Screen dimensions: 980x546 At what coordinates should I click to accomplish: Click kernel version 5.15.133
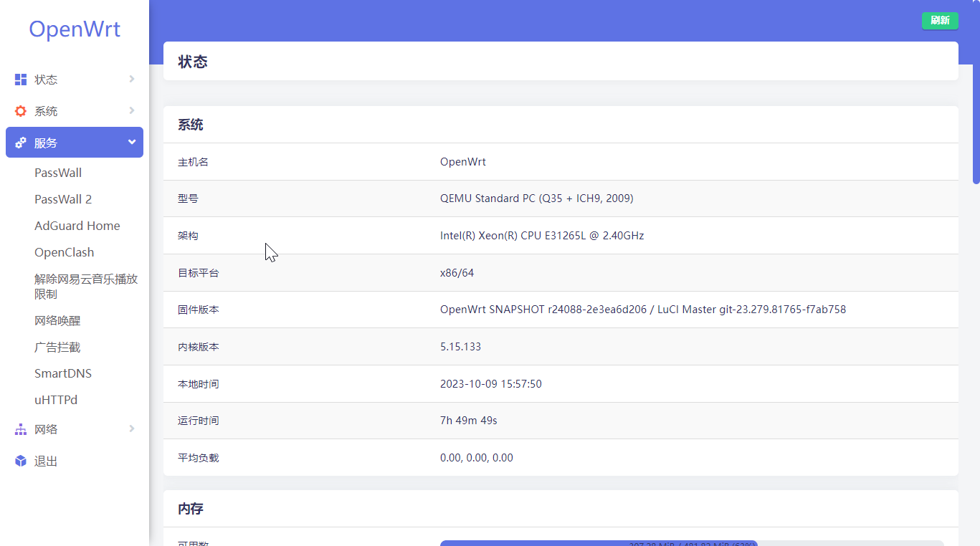[x=461, y=347]
